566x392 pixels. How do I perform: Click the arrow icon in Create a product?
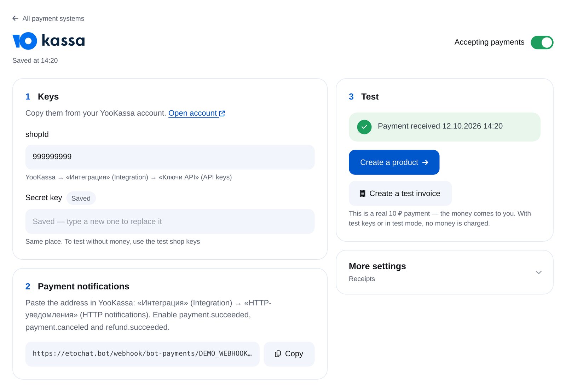(425, 162)
